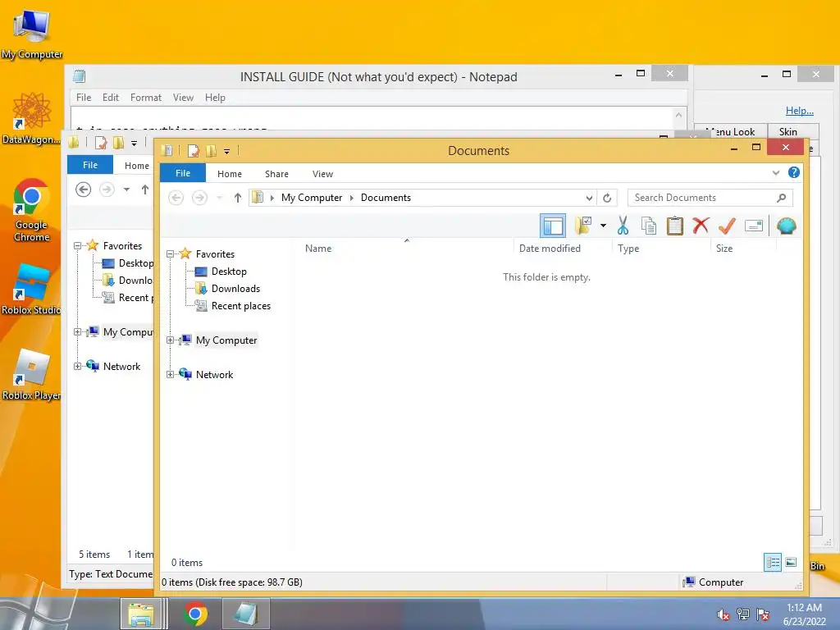Click the magnifier search icon in Documents
Screen dimensions: 840x630
click(782, 198)
